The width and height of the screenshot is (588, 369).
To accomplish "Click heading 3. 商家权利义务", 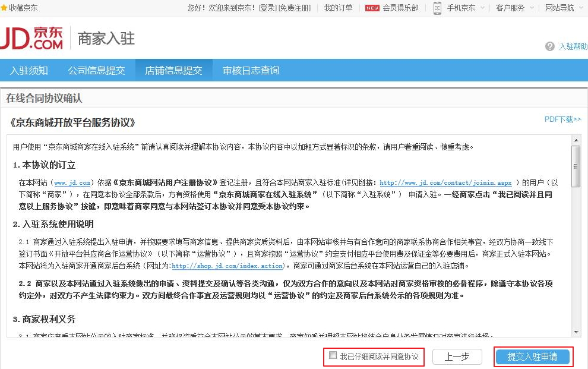I will 45,319.
